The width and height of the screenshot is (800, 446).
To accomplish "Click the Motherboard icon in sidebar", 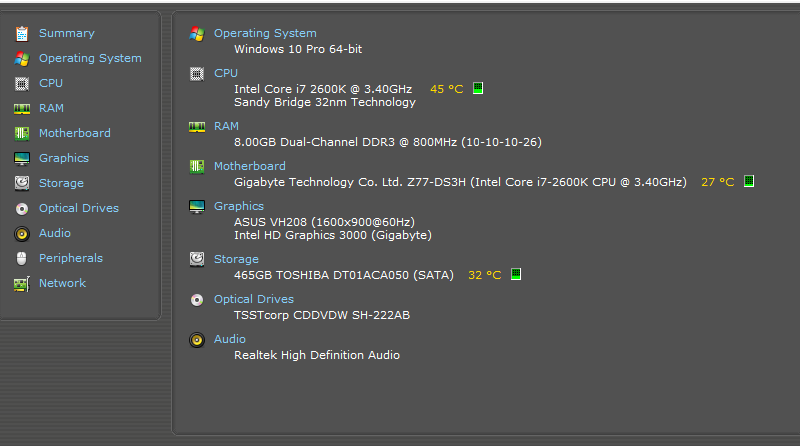I will tap(21, 133).
